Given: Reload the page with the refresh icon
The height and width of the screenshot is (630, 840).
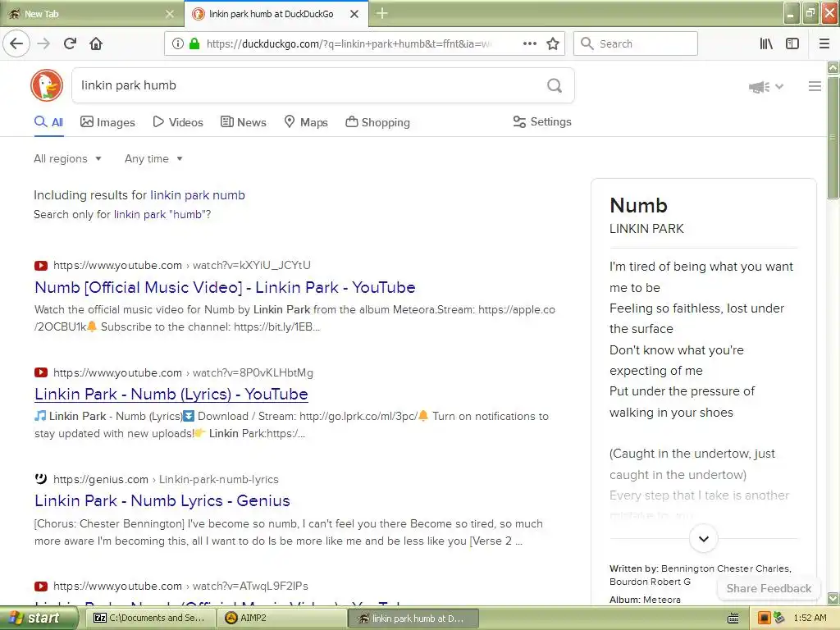Looking at the screenshot, I should coord(71,43).
